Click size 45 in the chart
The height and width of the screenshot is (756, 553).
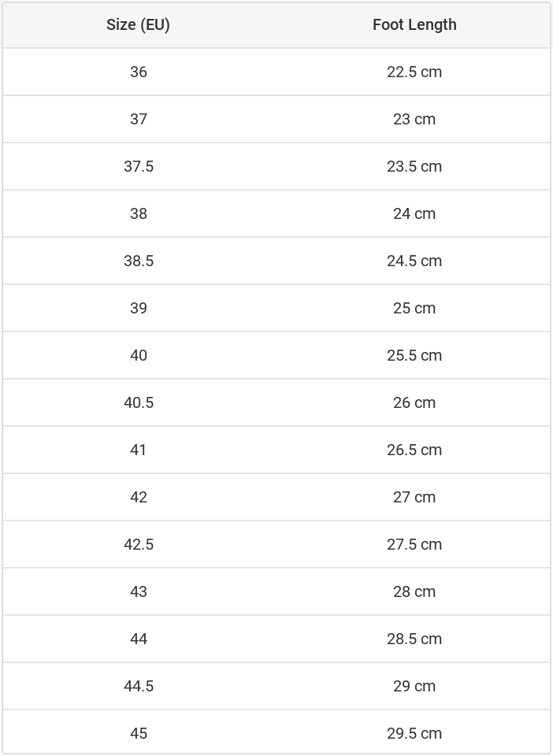point(139,733)
